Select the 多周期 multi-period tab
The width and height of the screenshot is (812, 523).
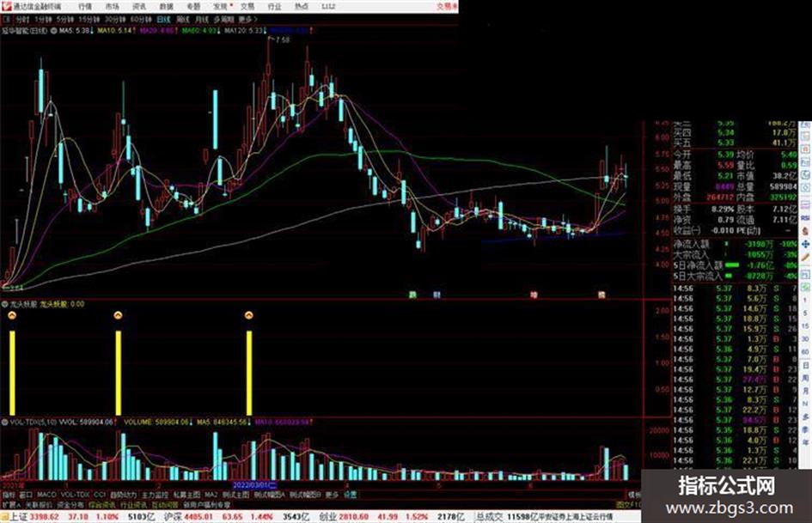point(223,20)
